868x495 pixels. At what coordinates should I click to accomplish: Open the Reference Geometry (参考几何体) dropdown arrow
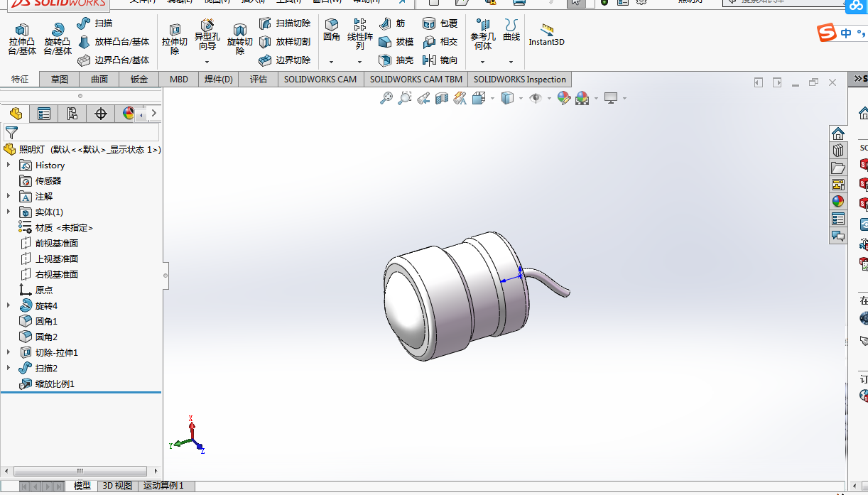(483, 62)
